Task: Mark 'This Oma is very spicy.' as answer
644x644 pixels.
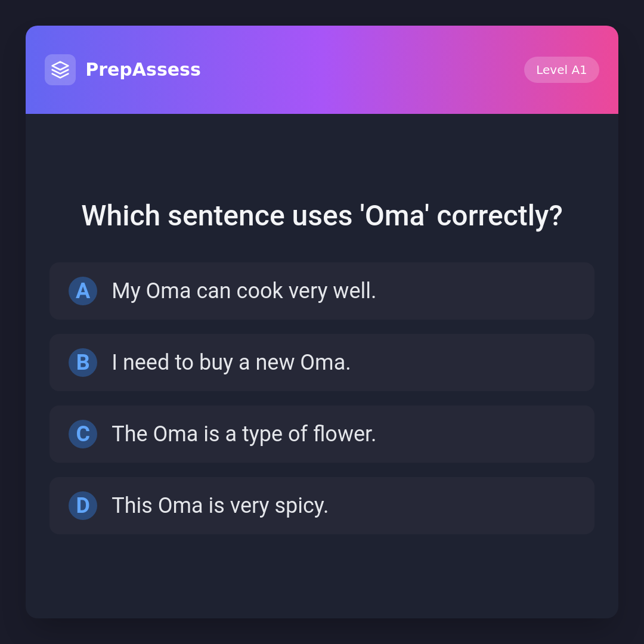Action: click(x=220, y=506)
